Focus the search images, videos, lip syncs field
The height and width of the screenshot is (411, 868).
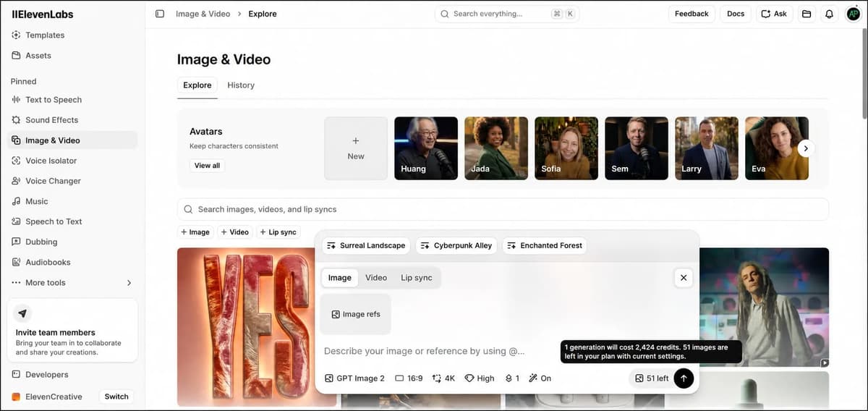503,209
